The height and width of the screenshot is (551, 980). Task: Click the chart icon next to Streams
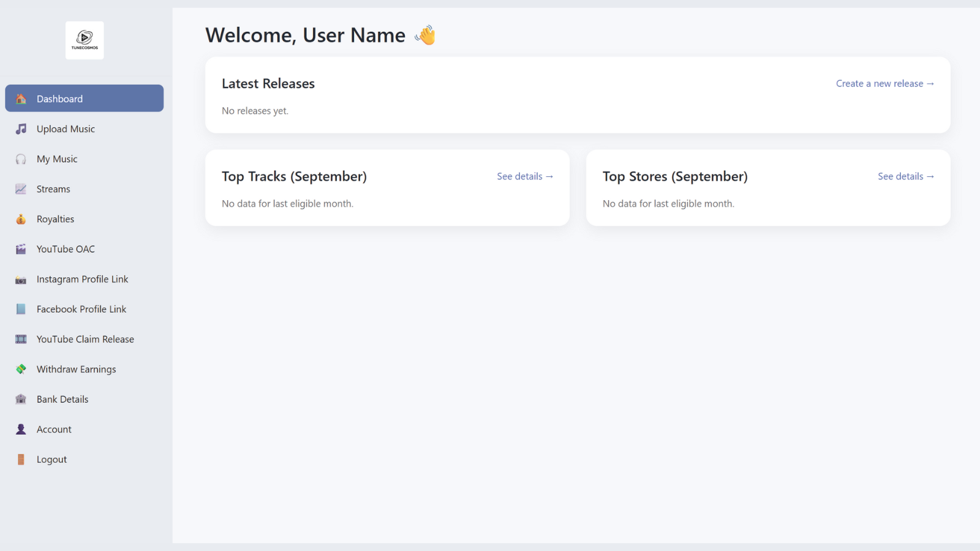pyautogui.click(x=21, y=189)
